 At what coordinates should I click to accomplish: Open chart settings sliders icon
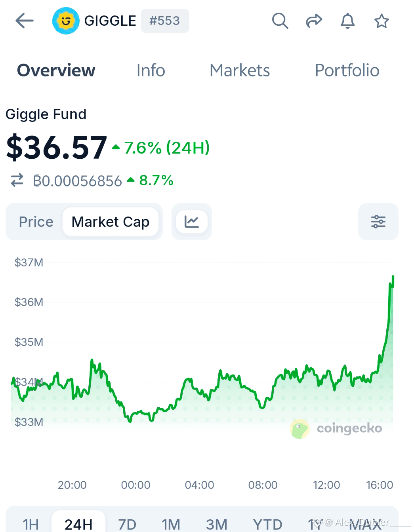coord(378,222)
